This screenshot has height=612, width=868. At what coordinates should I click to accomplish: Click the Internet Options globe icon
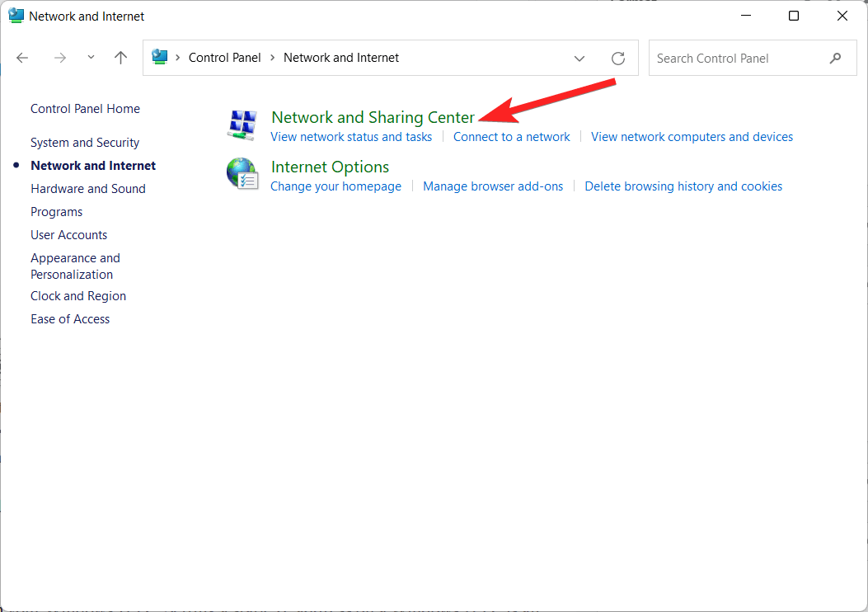[x=242, y=173]
